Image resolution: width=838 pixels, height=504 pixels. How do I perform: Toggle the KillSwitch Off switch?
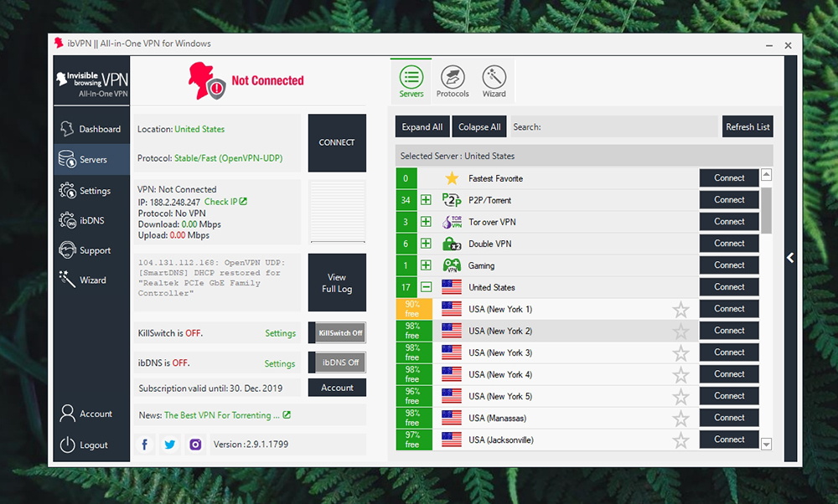[337, 332]
